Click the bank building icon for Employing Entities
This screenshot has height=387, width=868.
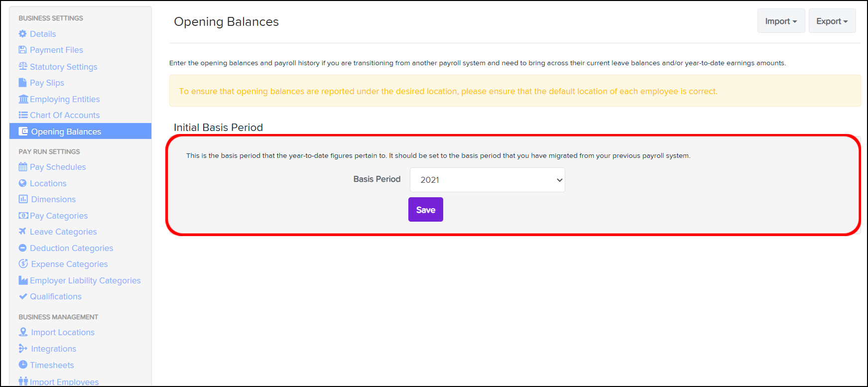click(x=23, y=99)
